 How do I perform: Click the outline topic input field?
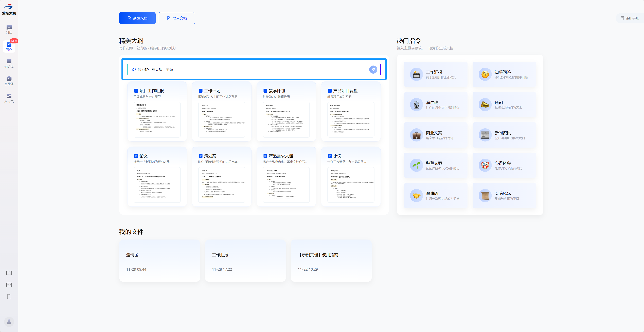pyautogui.click(x=250, y=70)
